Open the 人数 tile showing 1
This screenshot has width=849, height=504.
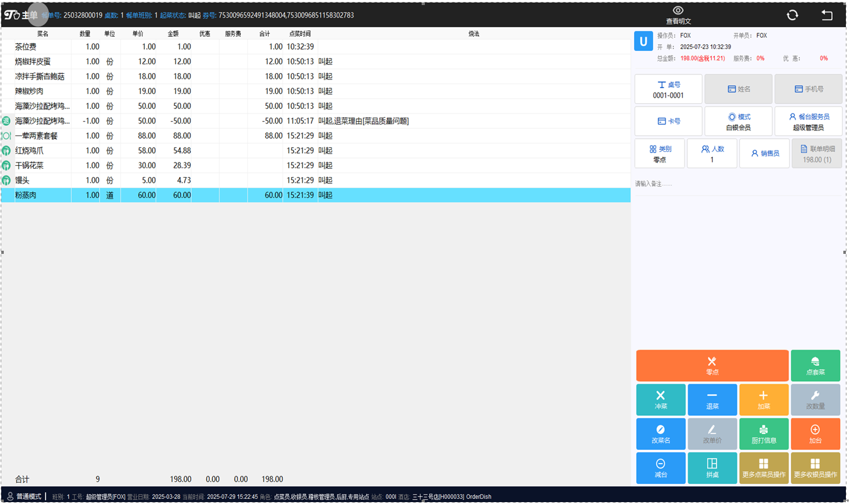coord(712,153)
